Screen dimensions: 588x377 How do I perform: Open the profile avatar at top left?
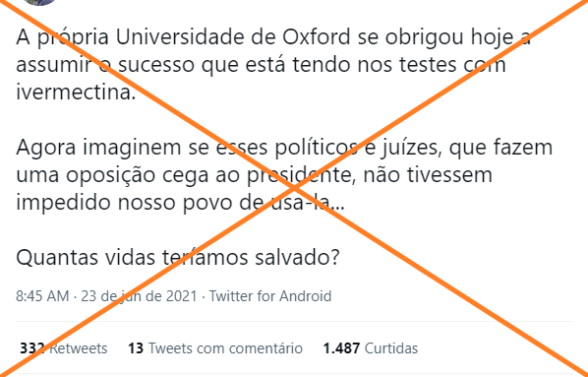click(x=39, y=2)
